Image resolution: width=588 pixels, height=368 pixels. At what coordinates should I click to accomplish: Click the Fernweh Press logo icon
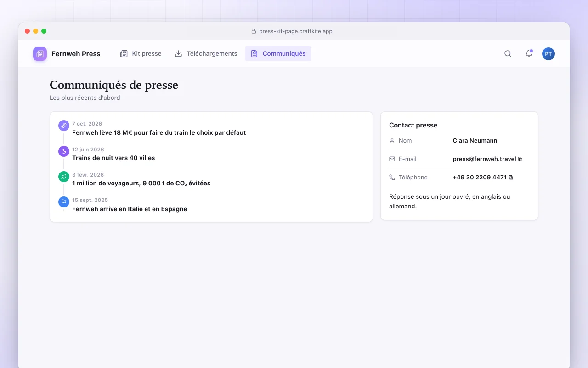pos(40,54)
